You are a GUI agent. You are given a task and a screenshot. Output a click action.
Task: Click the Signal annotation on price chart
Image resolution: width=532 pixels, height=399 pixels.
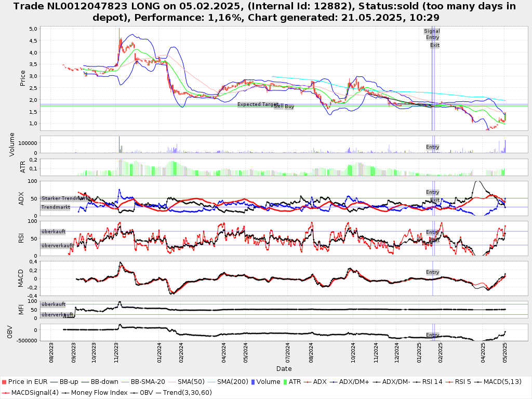click(432, 31)
